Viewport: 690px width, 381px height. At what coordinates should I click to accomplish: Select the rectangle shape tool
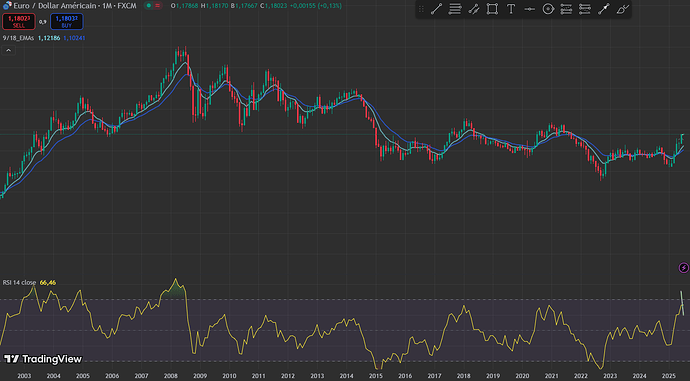[x=492, y=9]
